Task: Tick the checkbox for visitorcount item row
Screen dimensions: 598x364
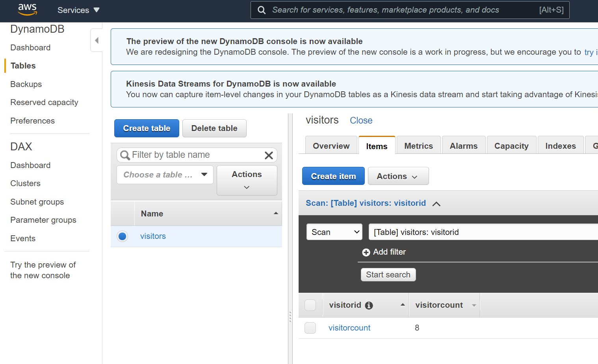Action: (310, 328)
